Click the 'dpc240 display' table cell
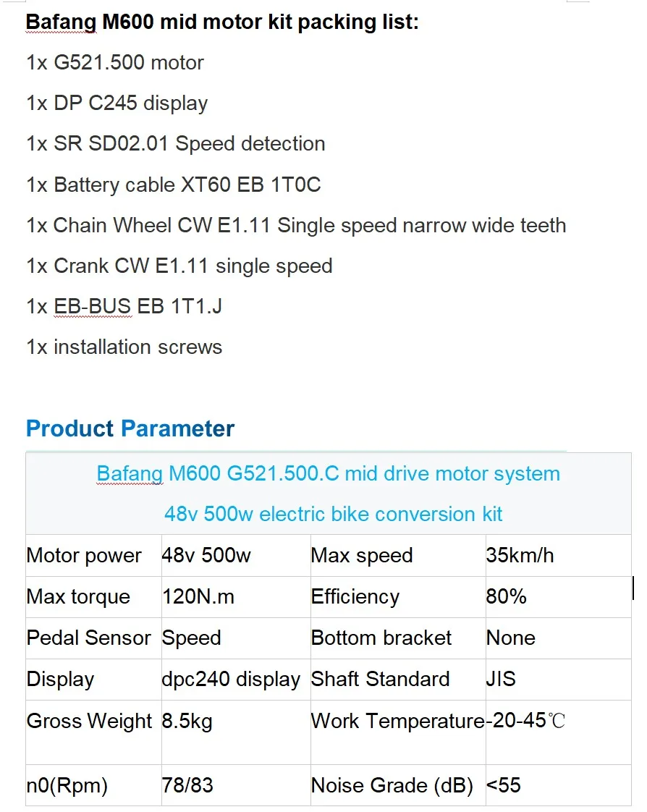 coord(231,680)
